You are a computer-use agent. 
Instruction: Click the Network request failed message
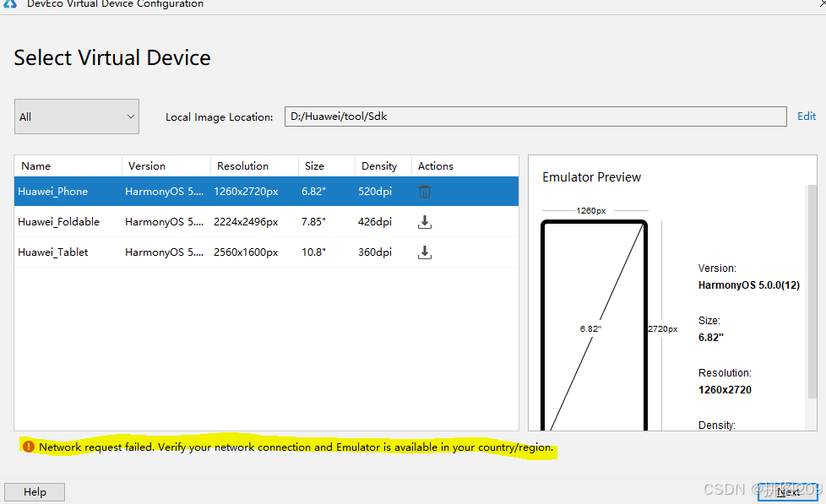coord(296,447)
